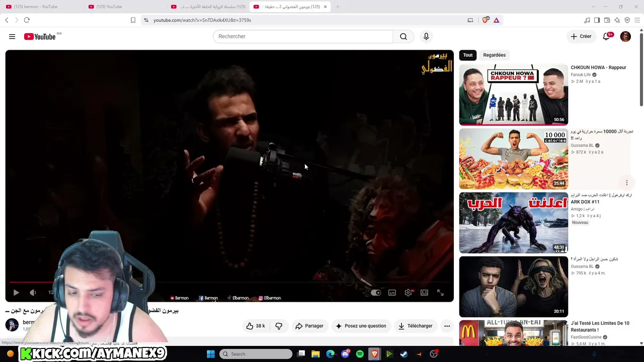Open Steam from the taskbar

404,354
